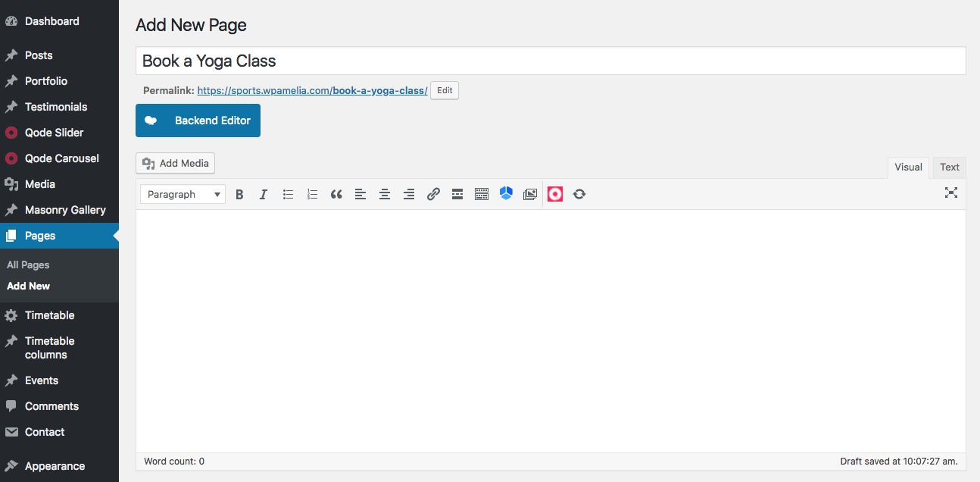The image size is (980, 482).
Task: Insert a bulleted list
Action: point(288,194)
